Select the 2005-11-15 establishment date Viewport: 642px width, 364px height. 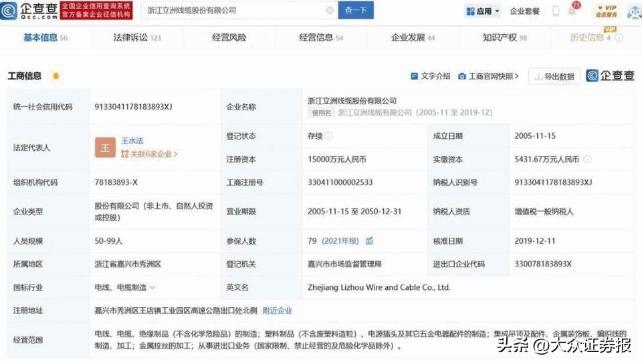coord(535,136)
